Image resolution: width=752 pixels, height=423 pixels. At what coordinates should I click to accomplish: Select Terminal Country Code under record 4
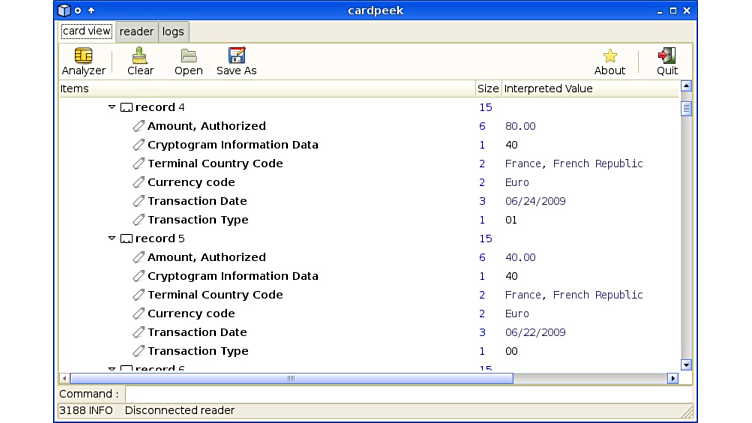(x=215, y=164)
